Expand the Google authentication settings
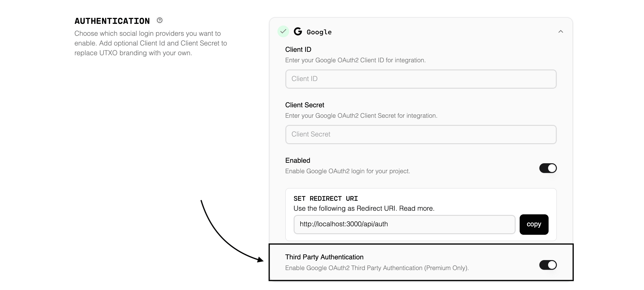The height and width of the screenshot is (290, 644). coord(561,31)
